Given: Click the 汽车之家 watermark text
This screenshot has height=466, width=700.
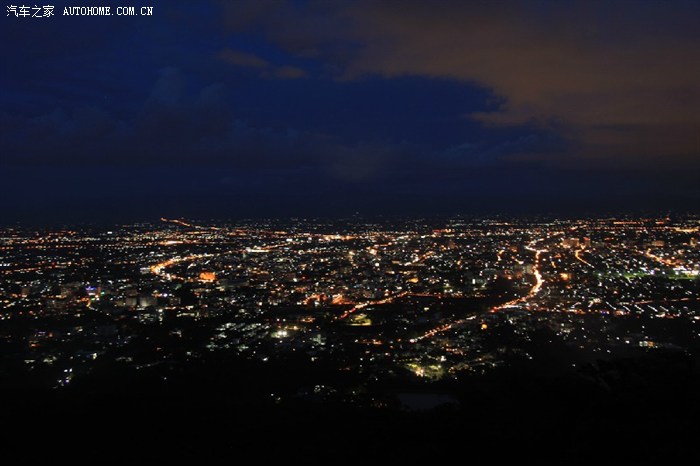Looking at the screenshot, I should coord(30,11).
